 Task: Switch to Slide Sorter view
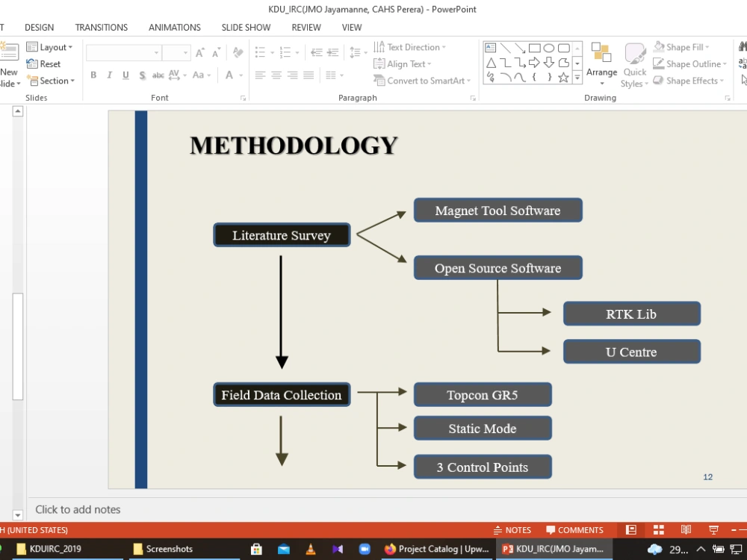click(x=659, y=530)
